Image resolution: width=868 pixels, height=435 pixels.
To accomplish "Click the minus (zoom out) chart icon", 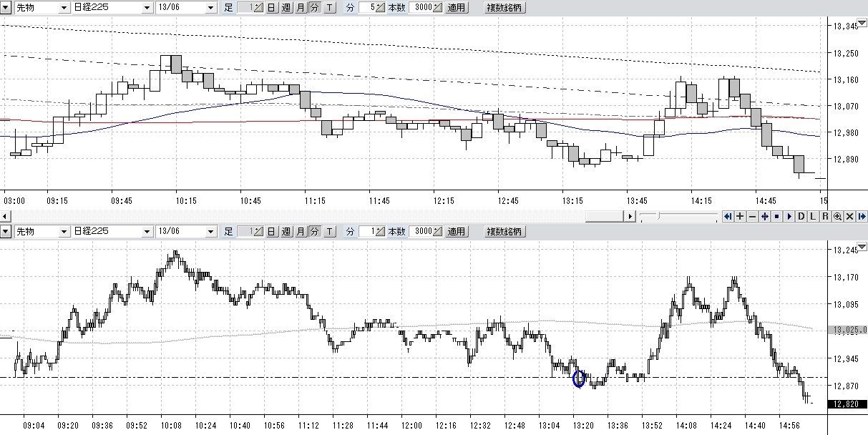I will click(752, 216).
